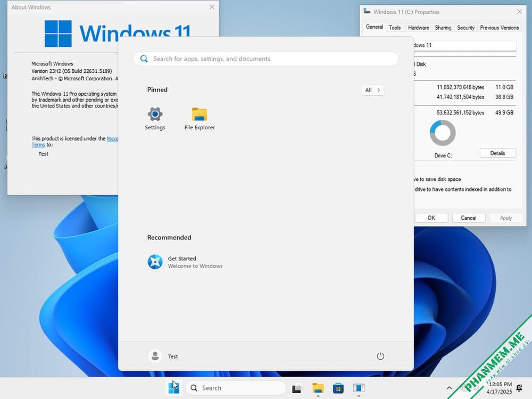Click Cancel in the Properties window
532x399 pixels.
[469, 218]
